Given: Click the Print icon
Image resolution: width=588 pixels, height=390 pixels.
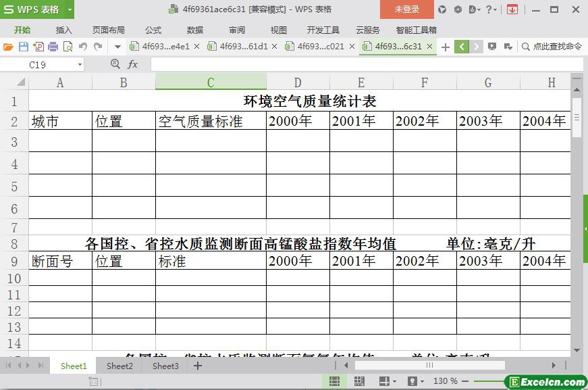Looking at the screenshot, I should tap(53, 47).
